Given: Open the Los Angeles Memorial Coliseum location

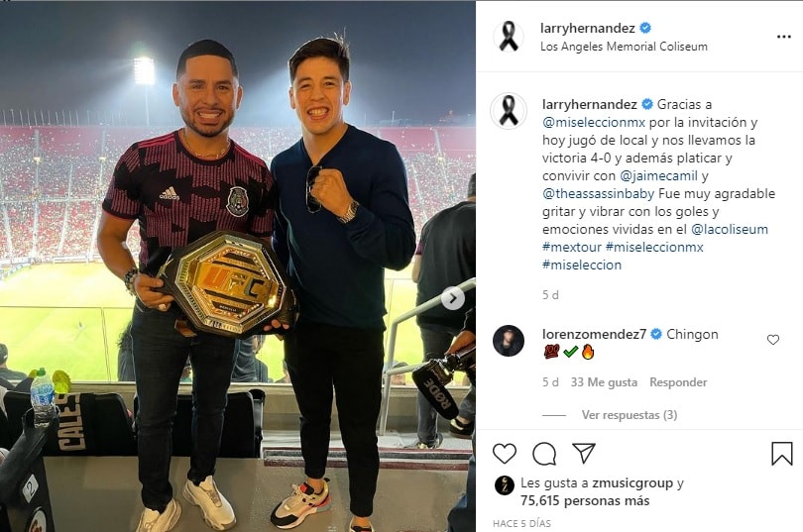Looking at the screenshot, I should (x=624, y=47).
